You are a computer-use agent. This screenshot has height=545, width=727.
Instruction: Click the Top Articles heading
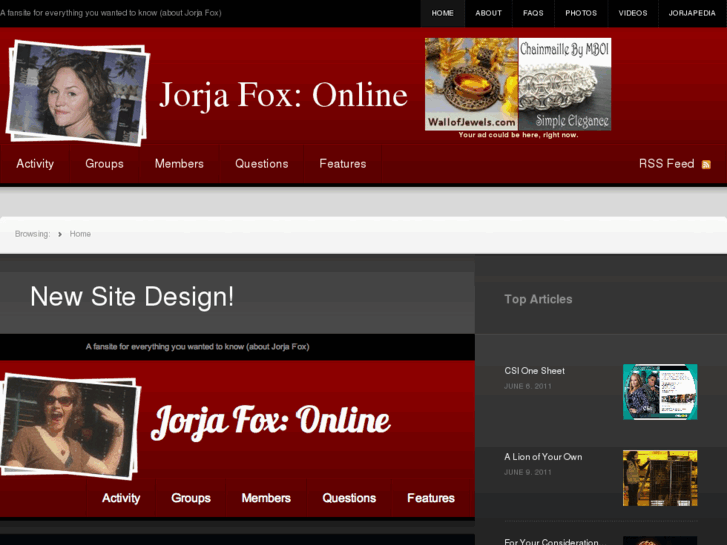pyautogui.click(x=538, y=299)
